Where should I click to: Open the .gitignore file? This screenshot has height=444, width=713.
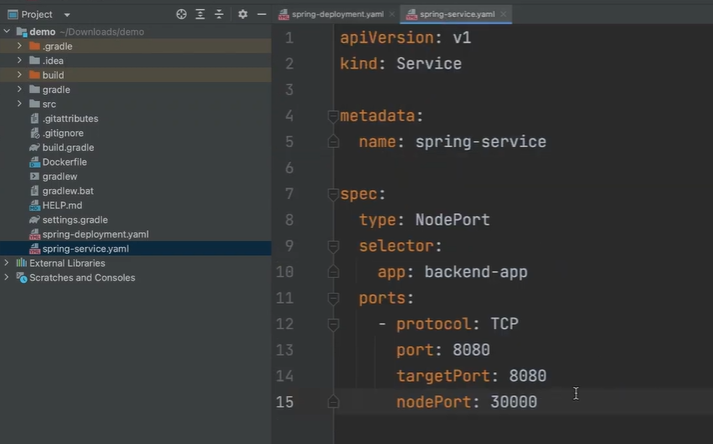tap(63, 133)
